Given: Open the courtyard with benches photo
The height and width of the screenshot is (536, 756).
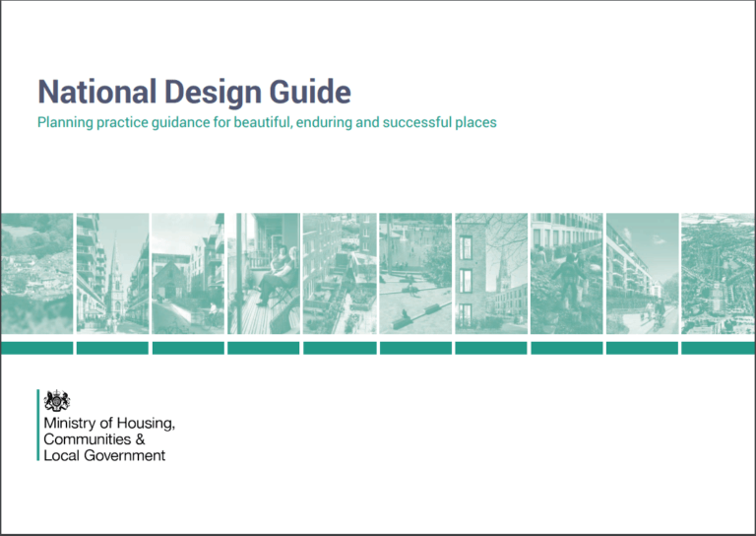Looking at the screenshot, I should coord(415,273).
